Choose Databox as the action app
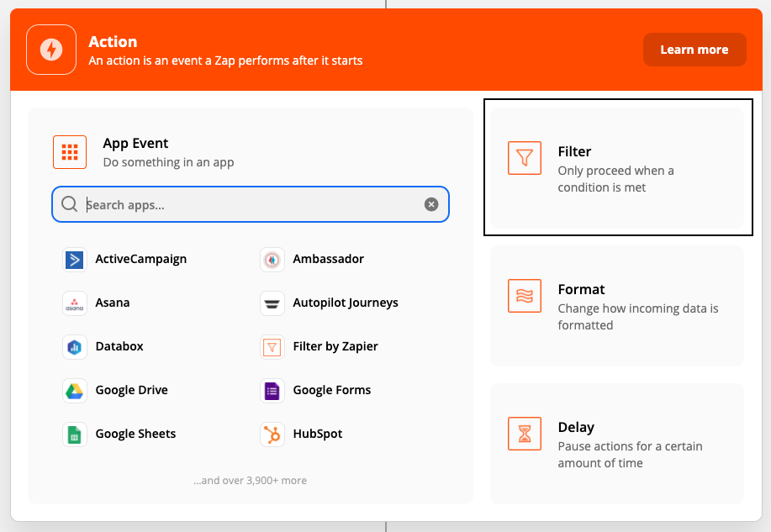771x532 pixels. coord(119,346)
